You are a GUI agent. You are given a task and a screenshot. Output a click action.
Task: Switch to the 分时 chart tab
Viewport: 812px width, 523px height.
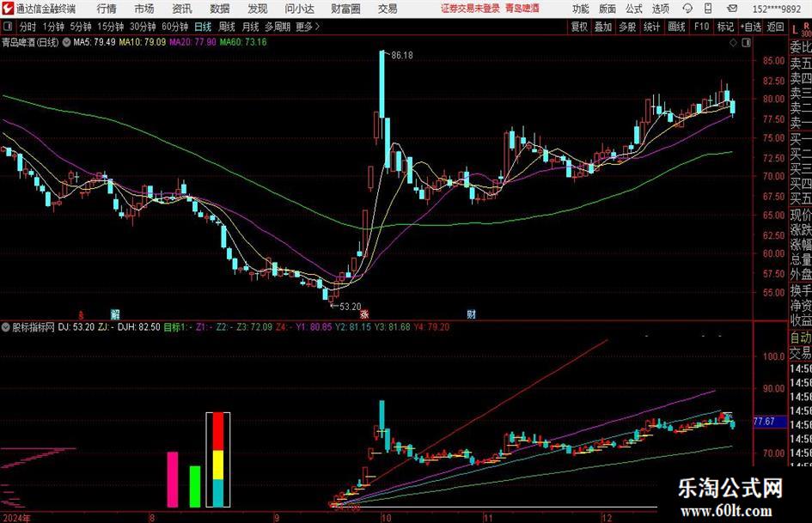[x=28, y=27]
